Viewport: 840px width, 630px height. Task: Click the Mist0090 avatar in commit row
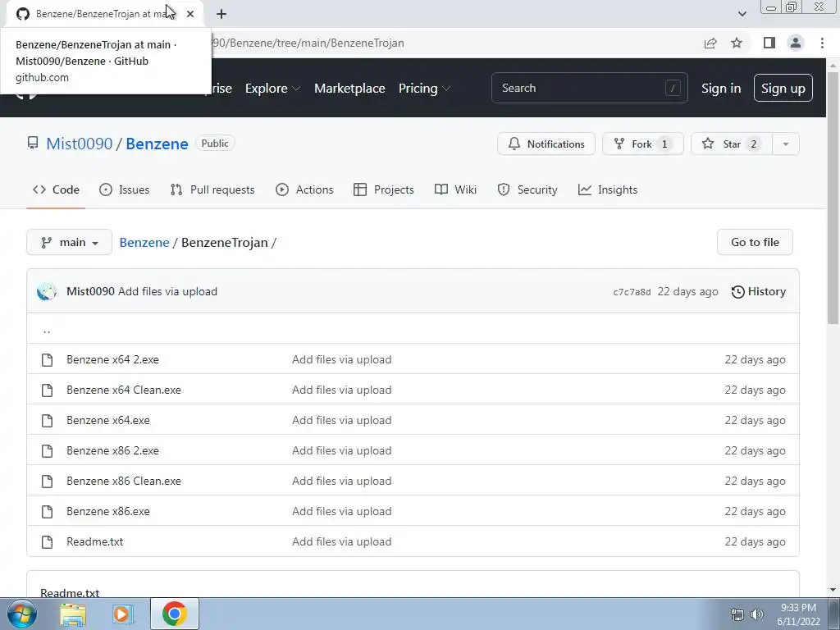click(47, 291)
